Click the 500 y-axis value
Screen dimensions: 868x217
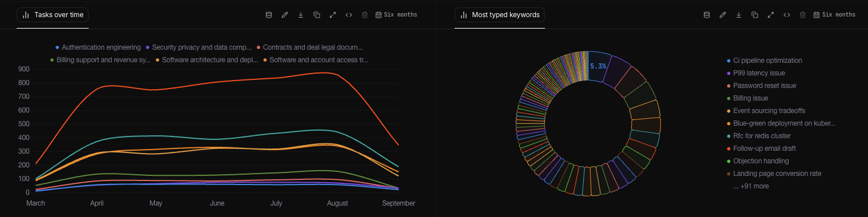pos(24,124)
